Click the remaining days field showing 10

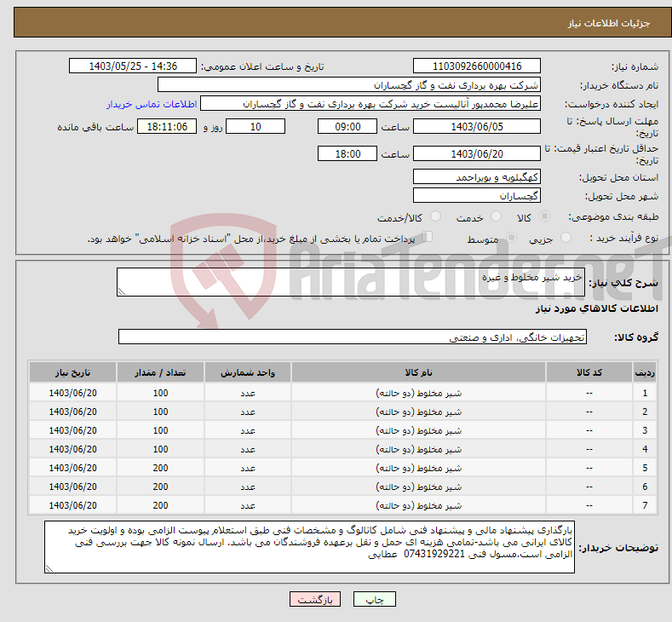click(x=256, y=126)
